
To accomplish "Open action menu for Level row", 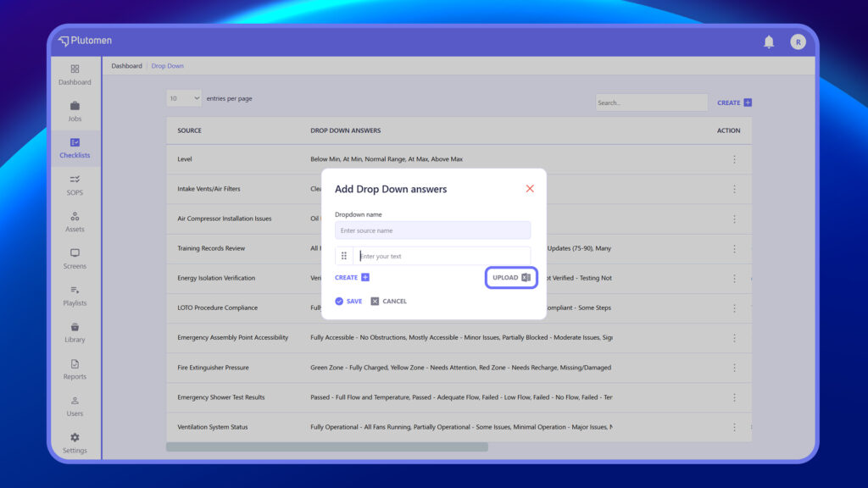I will tap(734, 159).
